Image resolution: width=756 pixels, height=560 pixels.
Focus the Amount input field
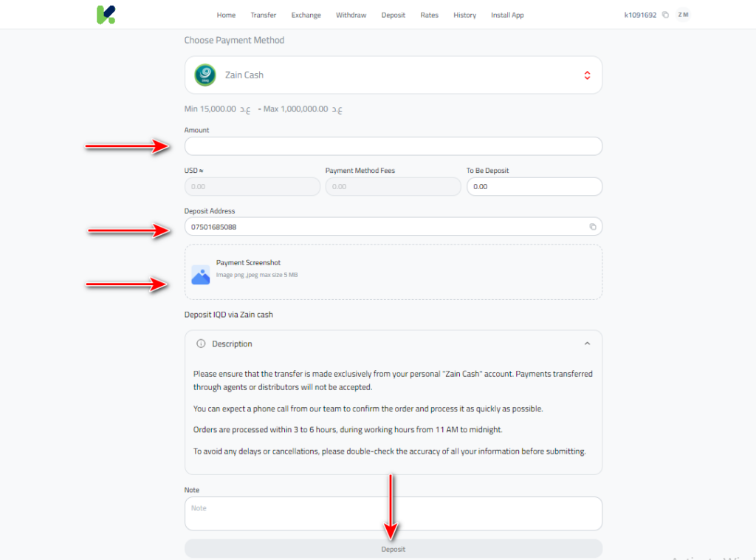tap(393, 146)
